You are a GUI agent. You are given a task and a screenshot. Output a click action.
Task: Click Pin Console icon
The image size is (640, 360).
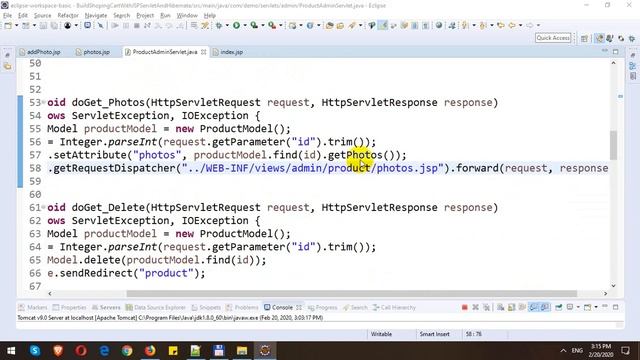click(x=558, y=307)
